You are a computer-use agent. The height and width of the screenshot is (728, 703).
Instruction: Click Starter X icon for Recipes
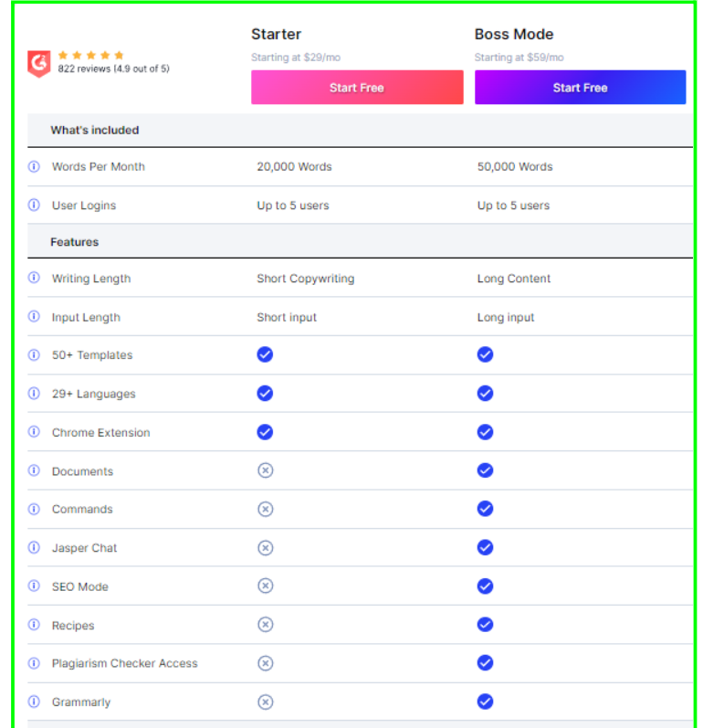click(266, 625)
